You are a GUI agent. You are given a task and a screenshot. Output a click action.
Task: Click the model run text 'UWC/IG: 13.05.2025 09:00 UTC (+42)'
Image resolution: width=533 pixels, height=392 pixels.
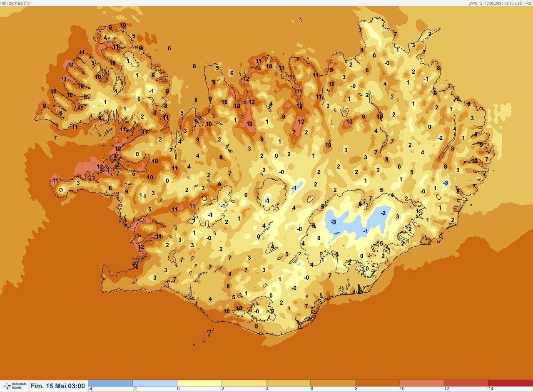[500, 3]
